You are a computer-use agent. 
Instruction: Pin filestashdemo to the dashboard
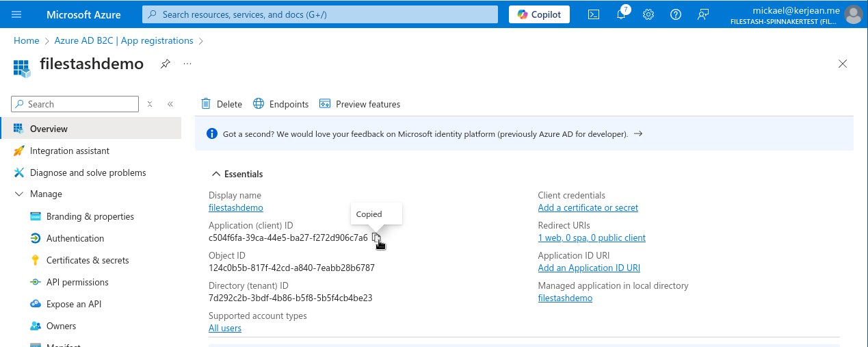[165, 64]
